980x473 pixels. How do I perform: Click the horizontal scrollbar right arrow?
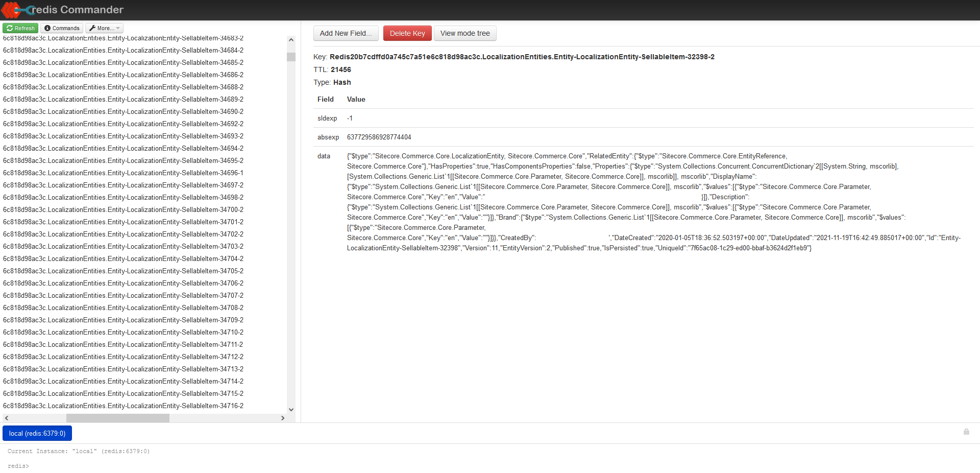tap(283, 418)
